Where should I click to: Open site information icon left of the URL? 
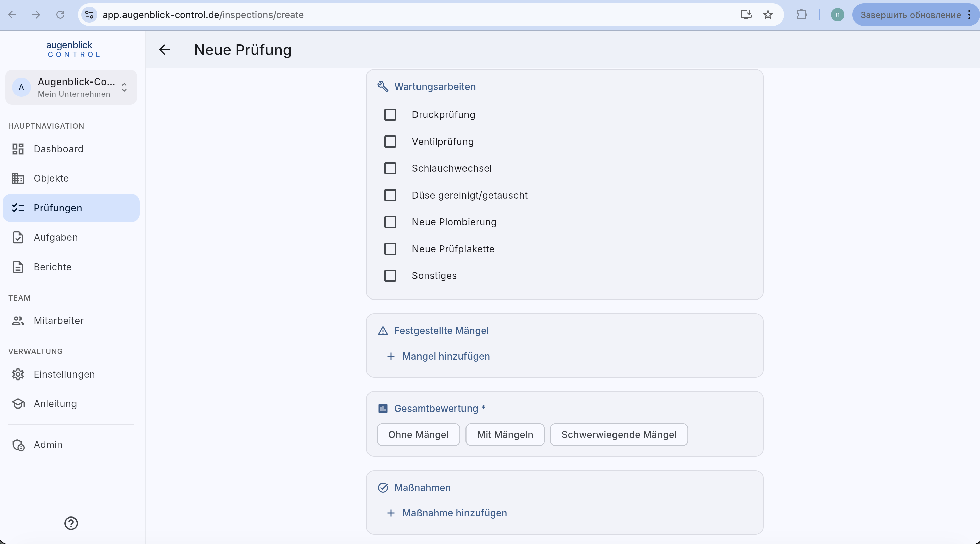point(89,15)
